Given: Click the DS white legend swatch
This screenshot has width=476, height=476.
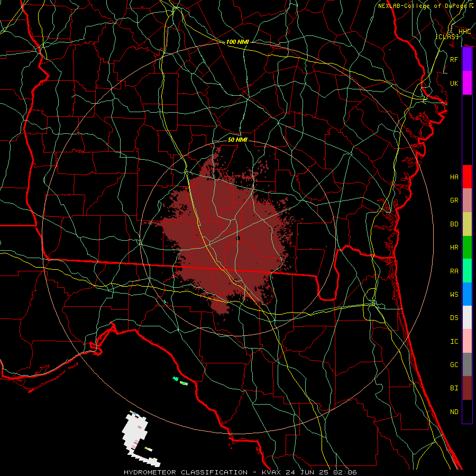Looking at the screenshot, I should tap(467, 317).
